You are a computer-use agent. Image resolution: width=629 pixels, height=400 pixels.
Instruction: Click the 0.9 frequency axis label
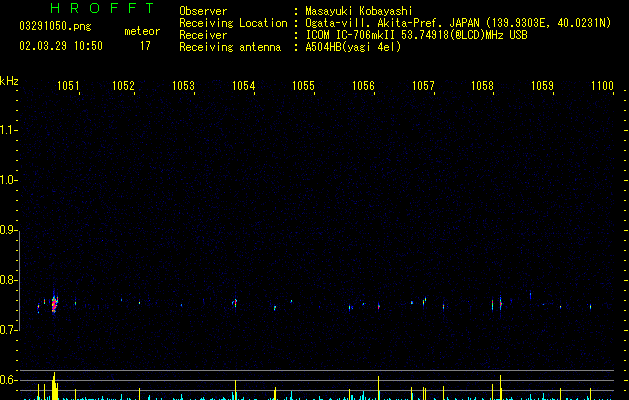(8, 230)
